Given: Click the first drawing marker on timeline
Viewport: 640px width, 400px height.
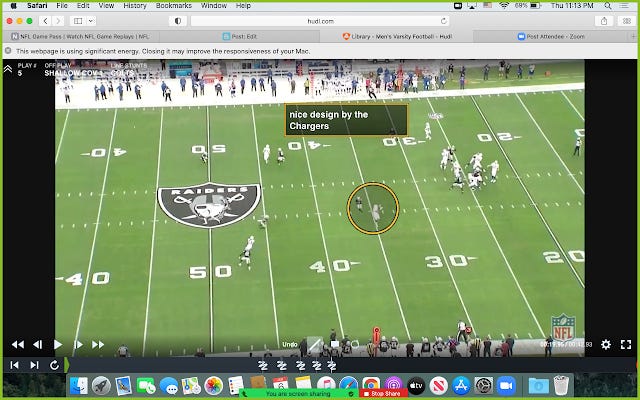Looking at the screenshot, I should [263, 365].
